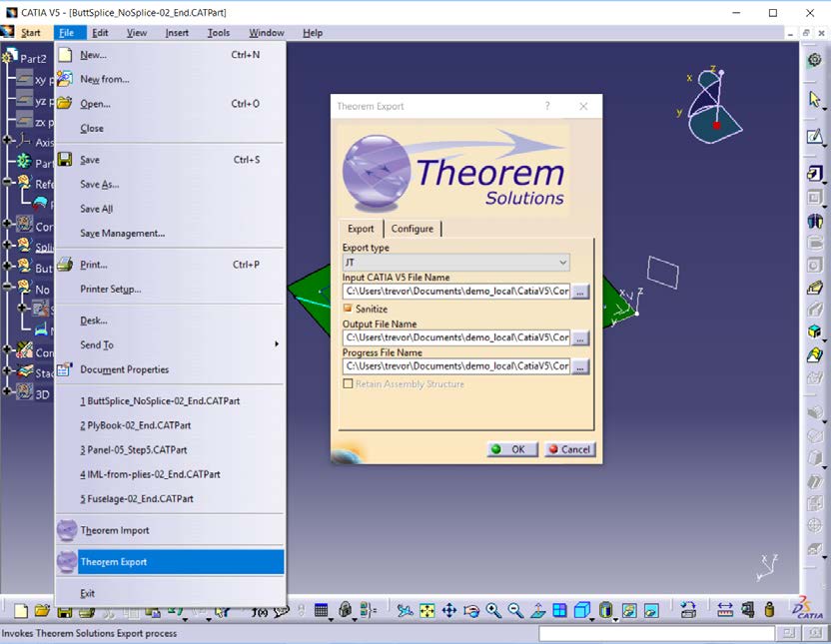Click the CATIA logo icon at bottom right
Viewport: 831px width, 644px height.
click(808, 608)
